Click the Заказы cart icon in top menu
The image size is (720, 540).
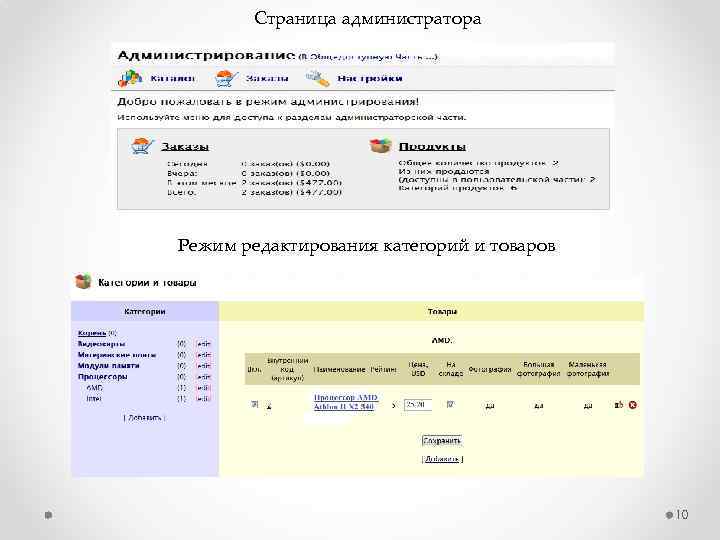(x=226, y=79)
